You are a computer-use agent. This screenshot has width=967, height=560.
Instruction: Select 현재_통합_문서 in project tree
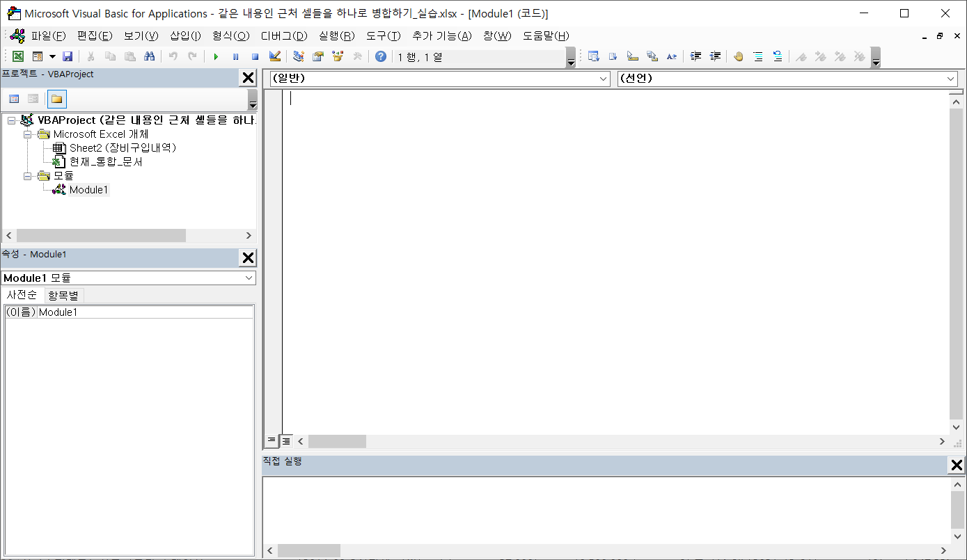(106, 161)
